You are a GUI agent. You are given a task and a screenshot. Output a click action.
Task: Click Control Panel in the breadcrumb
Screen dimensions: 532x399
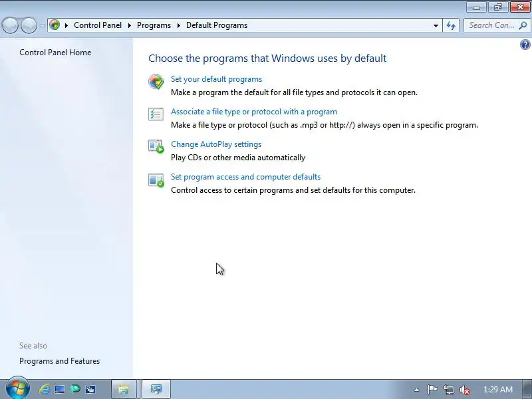pyautogui.click(x=98, y=25)
